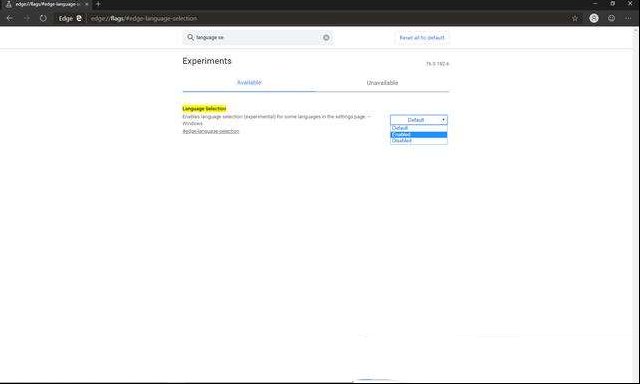This screenshot has width=640, height=384.
Task: Go back using the back arrow
Action: (10, 18)
